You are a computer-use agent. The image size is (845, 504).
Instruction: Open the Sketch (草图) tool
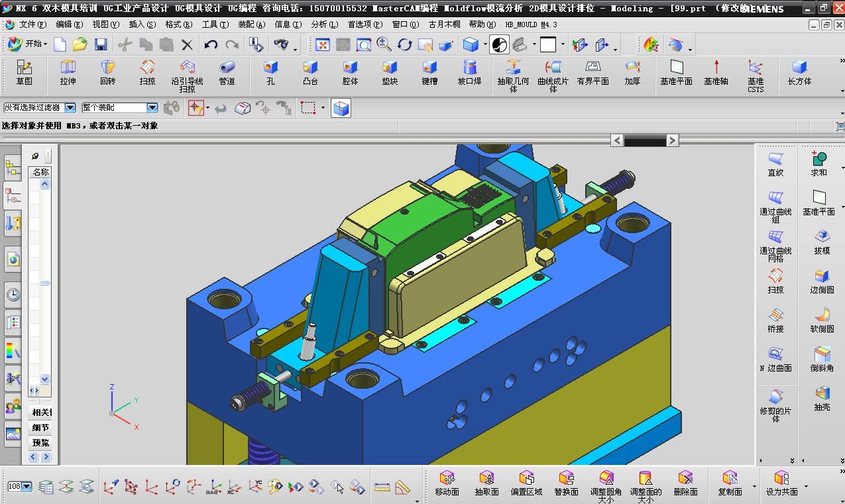click(x=25, y=72)
